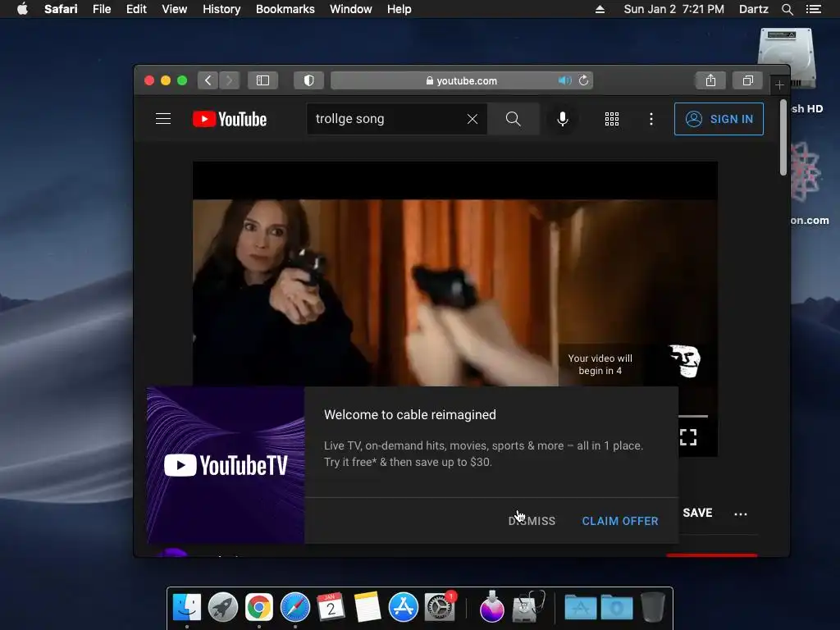Viewport: 840px width, 630px height.
Task: Open the Apple menu
Action: tap(22, 9)
